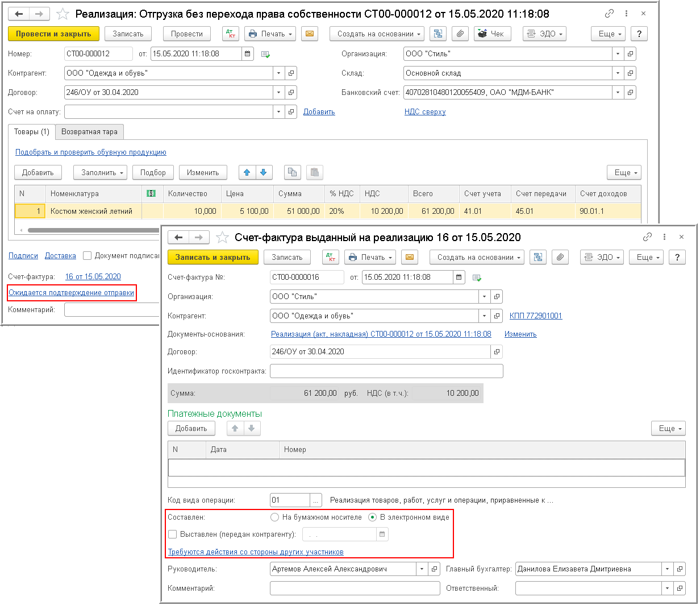Check the 'Выставлен (передан контрагенту)' checkbox
Screen dimensions: 700x605
point(173,534)
